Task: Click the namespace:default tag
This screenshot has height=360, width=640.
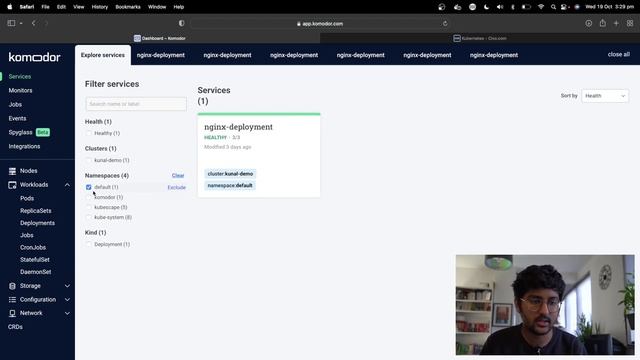Action: [230, 185]
